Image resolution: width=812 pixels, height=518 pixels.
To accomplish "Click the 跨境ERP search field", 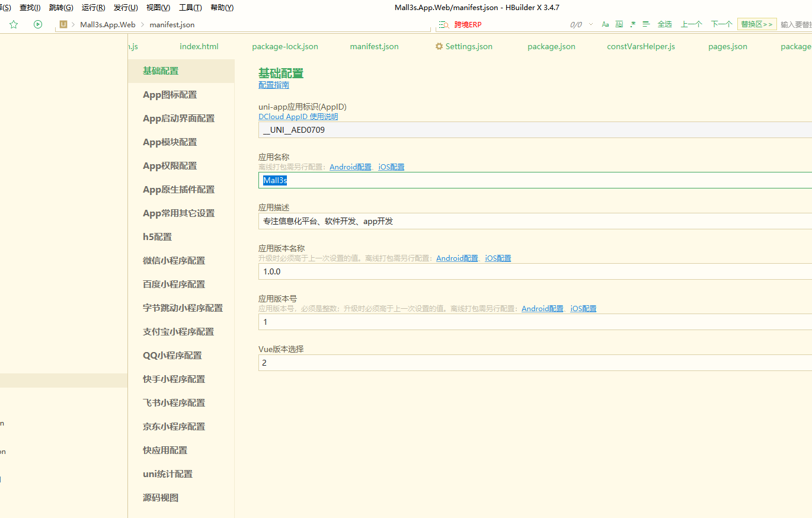I will coord(504,25).
